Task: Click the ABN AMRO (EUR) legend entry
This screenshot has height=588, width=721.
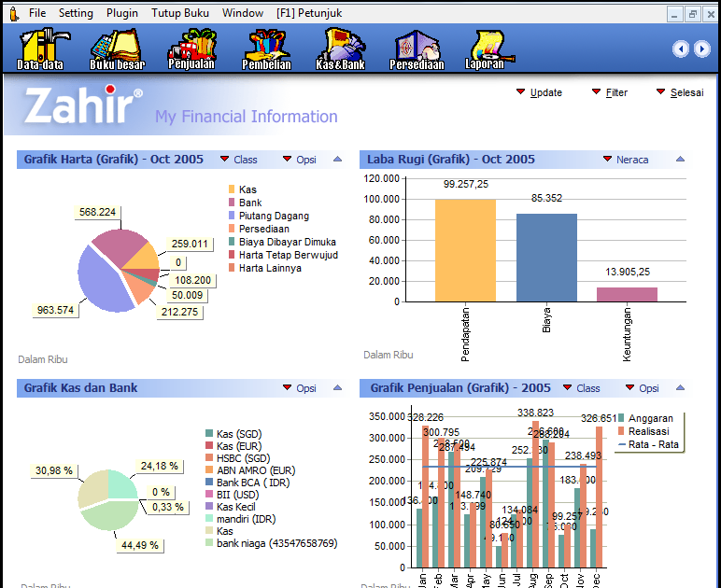Action: [250, 470]
